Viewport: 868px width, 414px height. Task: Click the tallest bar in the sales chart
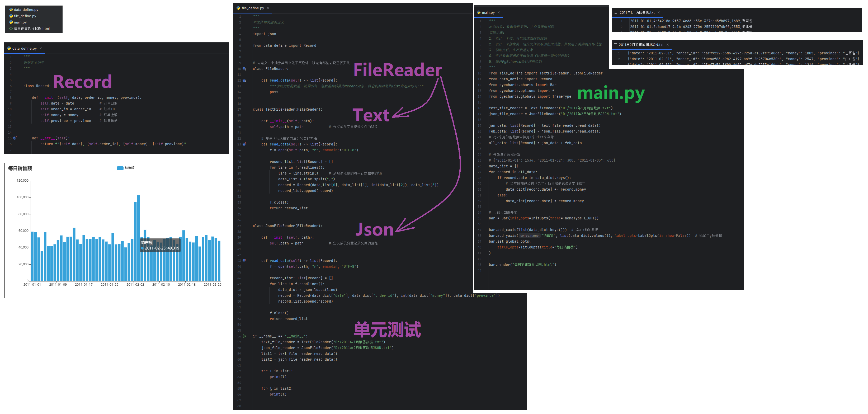[x=139, y=238]
